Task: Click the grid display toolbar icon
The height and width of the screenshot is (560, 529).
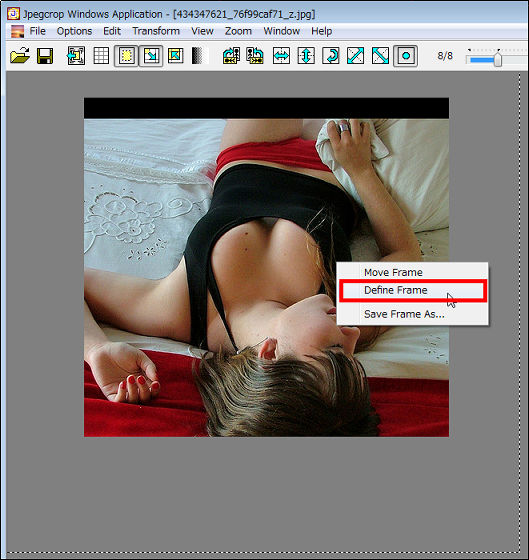Action: point(101,56)
